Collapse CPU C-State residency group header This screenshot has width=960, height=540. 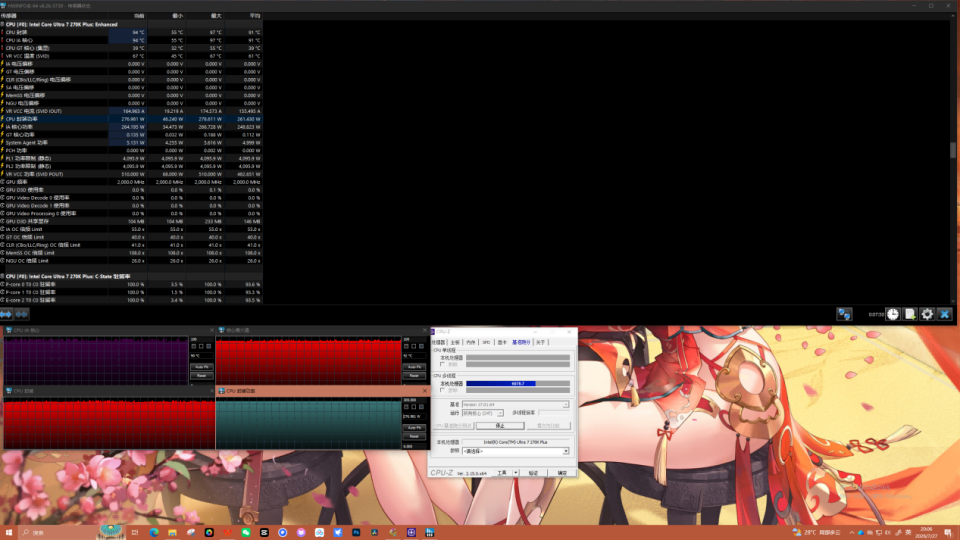click(132, 276)
